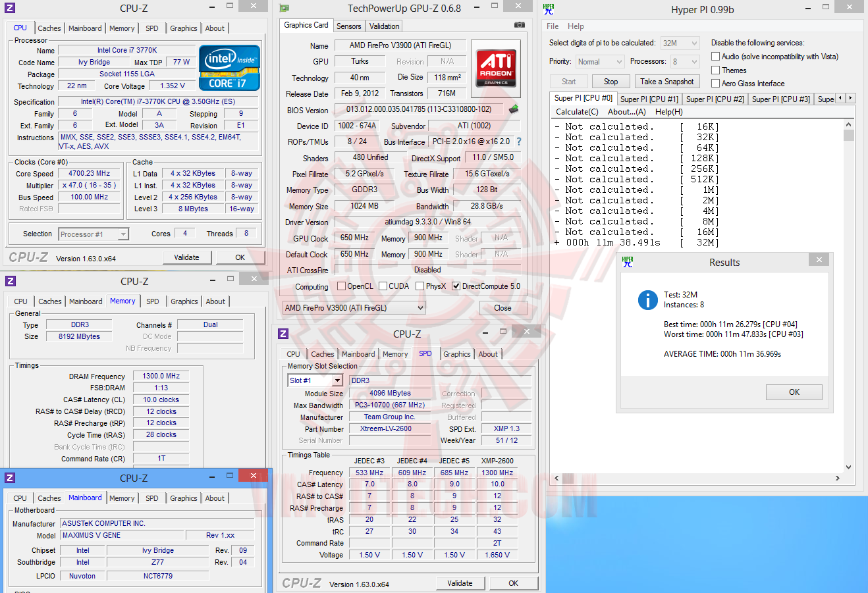Click the scroll-down arrow in the Hyper PI log
Viewport: 868px width, 593px height.
click(x=849, y=467)
